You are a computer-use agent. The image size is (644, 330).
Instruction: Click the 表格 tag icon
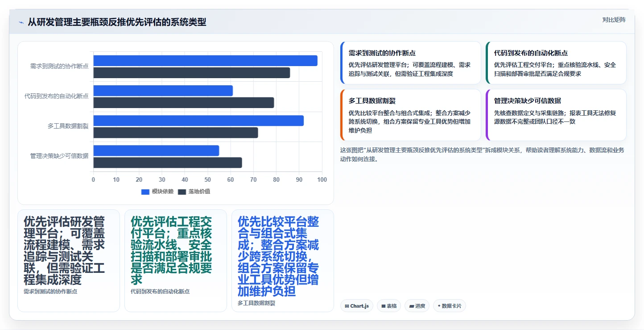pos(383,306)
